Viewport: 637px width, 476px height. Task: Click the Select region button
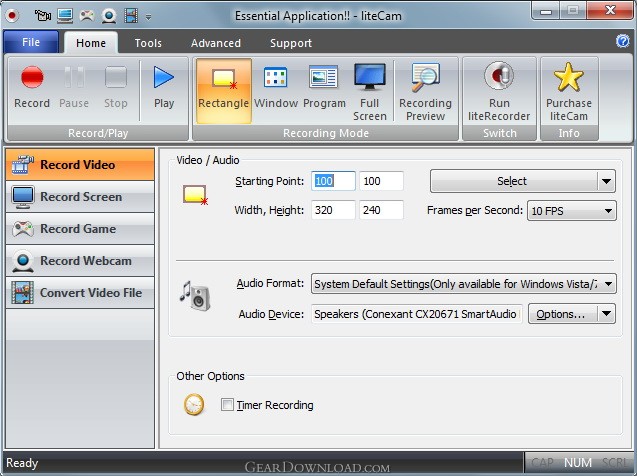click(x=514, y=181)
